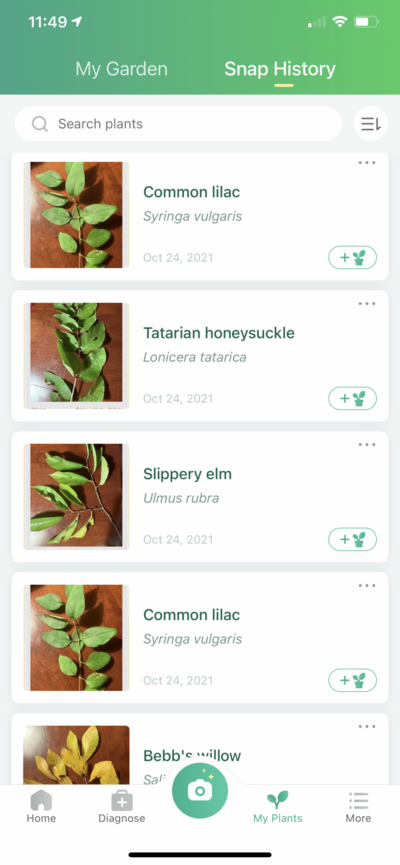Select the Snap History tab

pos(280,69)
